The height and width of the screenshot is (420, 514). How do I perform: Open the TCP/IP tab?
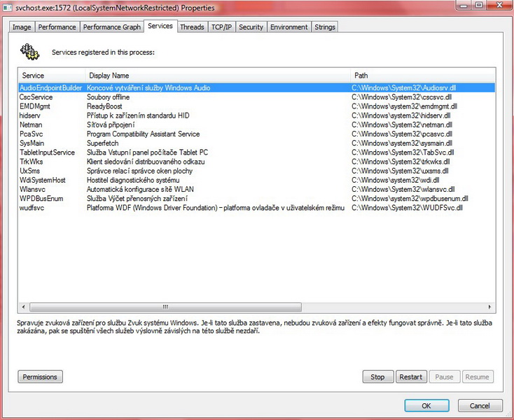(x=221, y=27)
